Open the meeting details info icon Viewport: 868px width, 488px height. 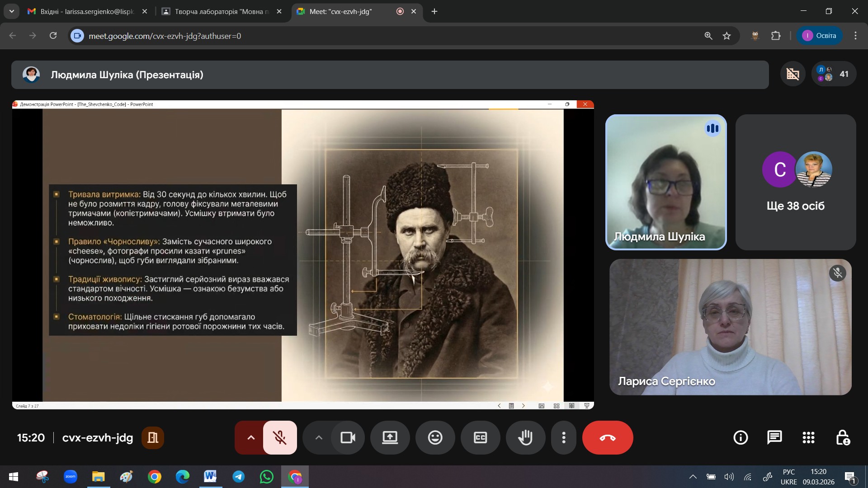pyautogui.click(x=741, y=437)
